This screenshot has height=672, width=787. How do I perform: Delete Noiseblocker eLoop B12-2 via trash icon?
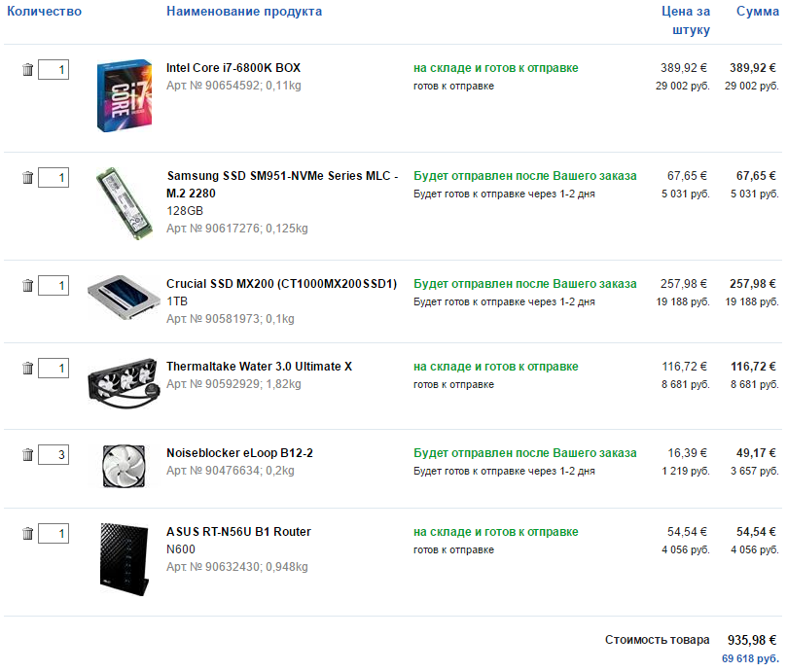(27, 454)
